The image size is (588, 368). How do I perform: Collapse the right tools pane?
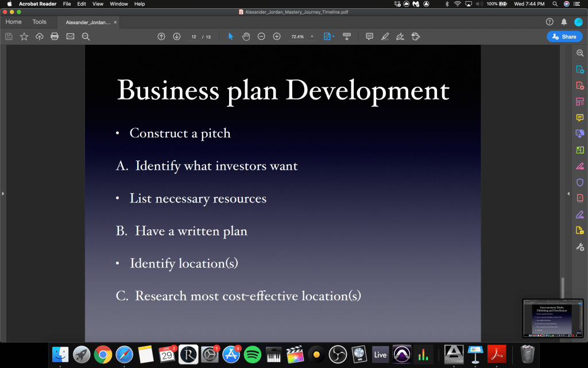point(568,194)
